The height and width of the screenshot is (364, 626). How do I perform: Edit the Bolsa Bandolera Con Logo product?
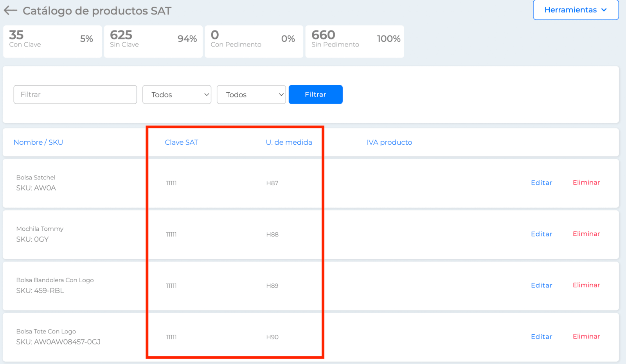click(x=541, y=285)
